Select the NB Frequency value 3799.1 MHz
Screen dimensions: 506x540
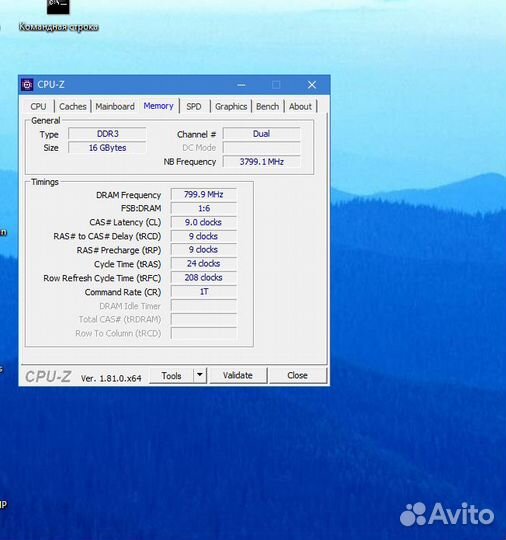click(x=261, y=162)
